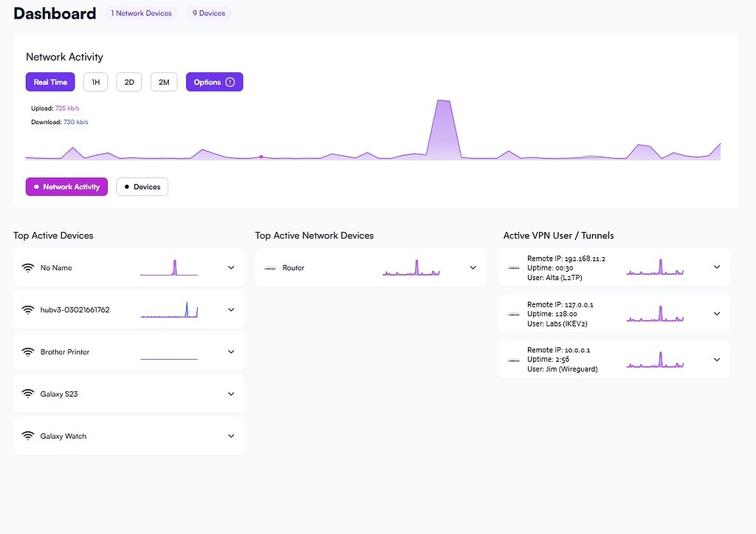Viewport: 756px width, 534px height.
Task: Expand VPN tunnel details for user Jim
Action: pos(716,360)
